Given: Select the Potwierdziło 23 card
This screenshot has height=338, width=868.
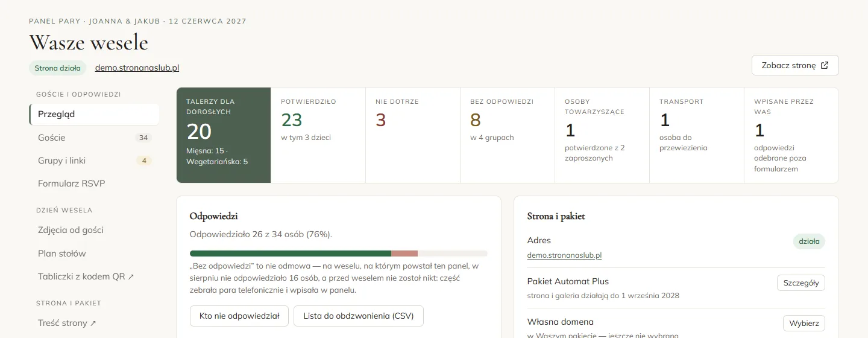Looking at the screenshot, I should (318, 135).
